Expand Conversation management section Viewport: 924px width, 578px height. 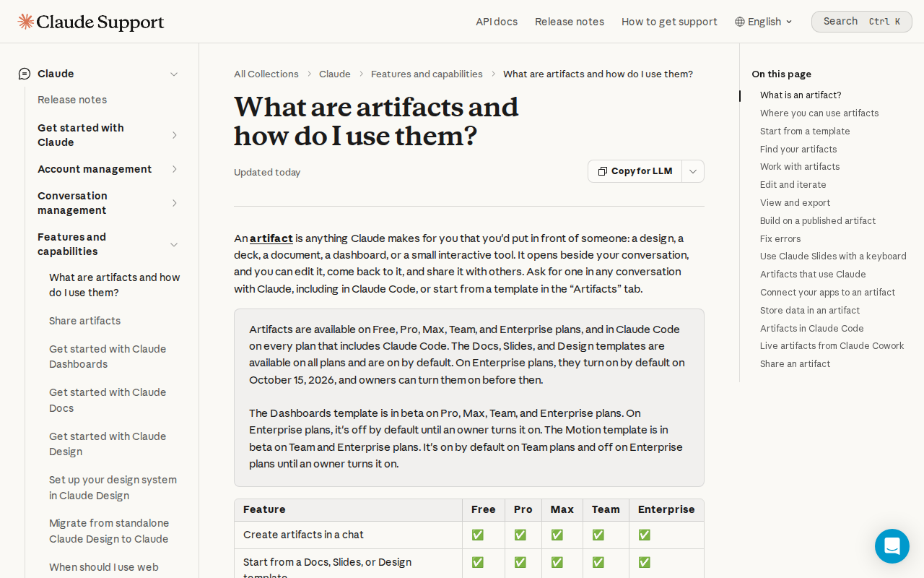[x=174, y=203]
